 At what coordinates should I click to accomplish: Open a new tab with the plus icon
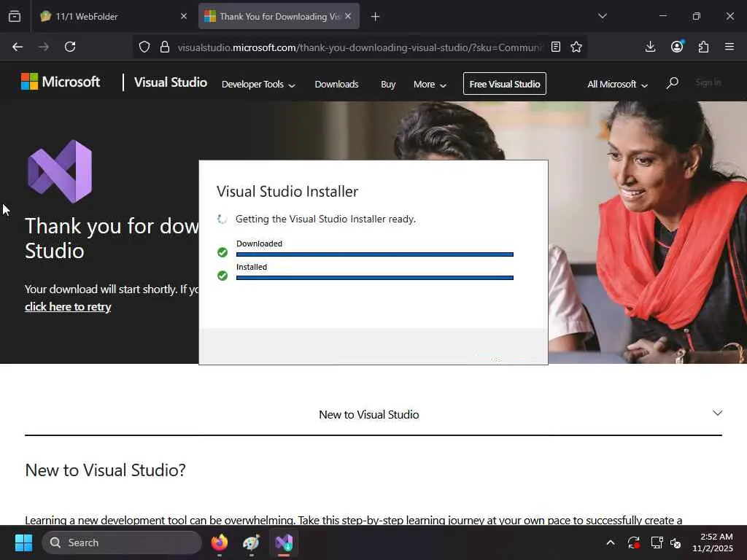(x=376, y=17)
